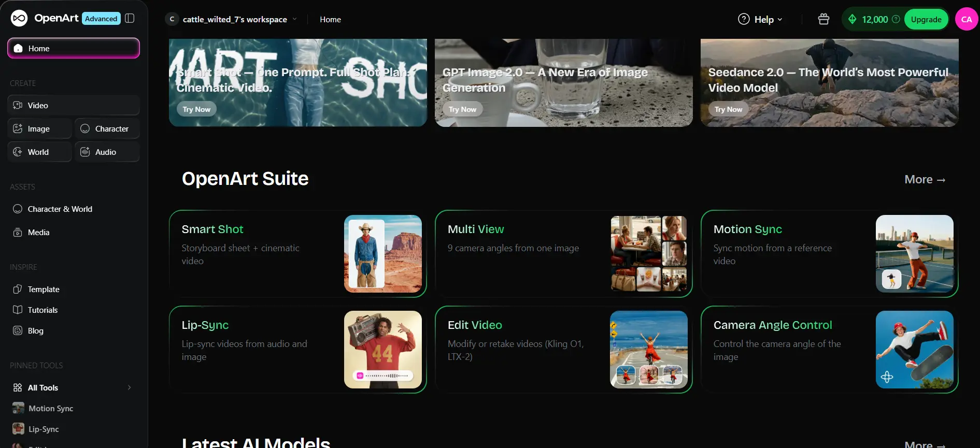Open the CA profile avatar

[967, 19]
